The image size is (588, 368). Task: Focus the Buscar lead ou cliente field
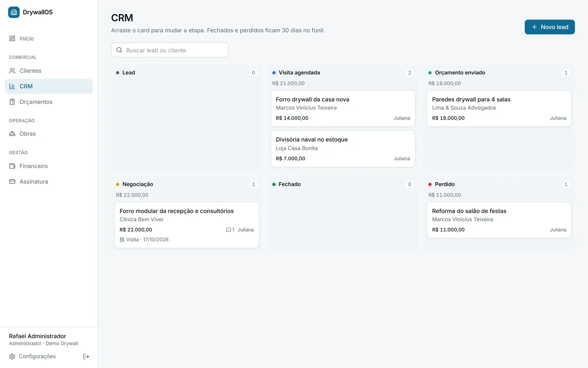pyautogui.click(x=170, y=50)
